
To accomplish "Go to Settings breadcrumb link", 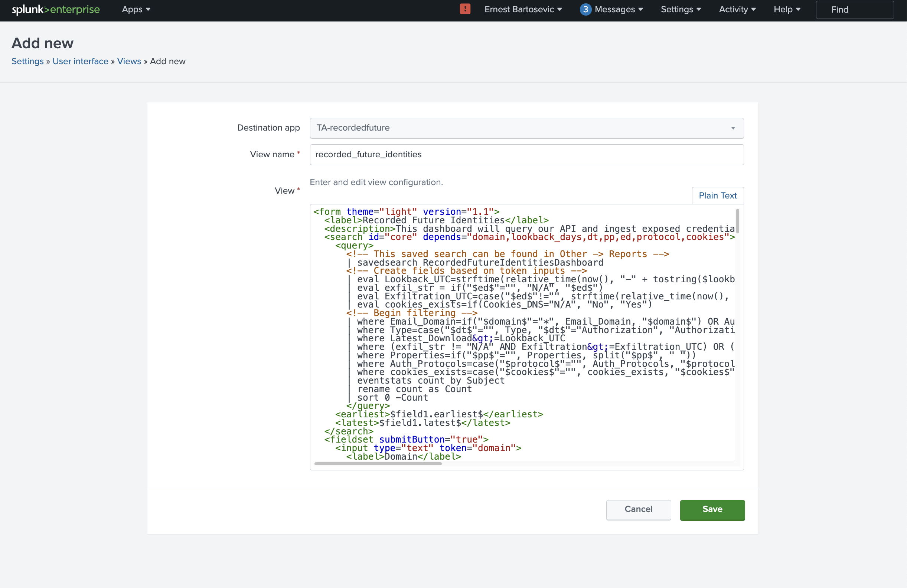I will 27,61.
